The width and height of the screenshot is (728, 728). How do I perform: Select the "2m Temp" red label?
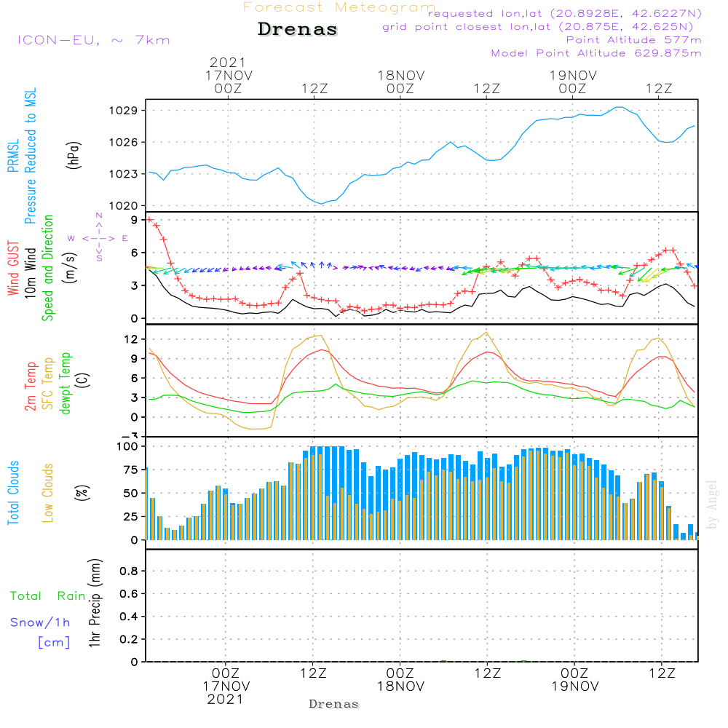point(30,387)
